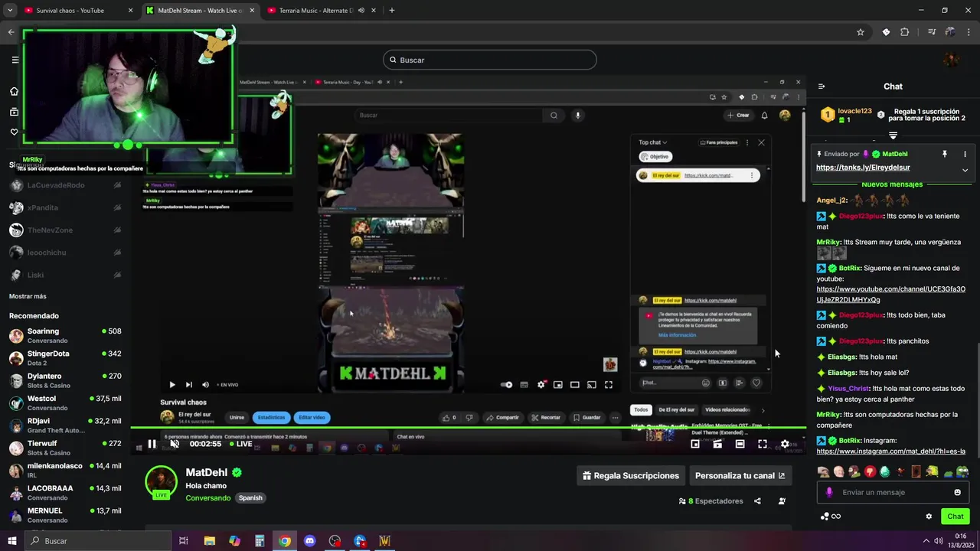
Task: Unmute the Kick player volume icon
Action: point(175,444)
